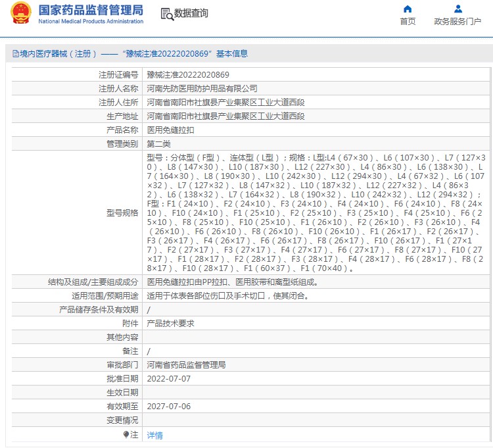Click the 医用免缝拉扣由PP拉扣 composition text
Viewport: 493px width, 448px height.
click(233, 282)
